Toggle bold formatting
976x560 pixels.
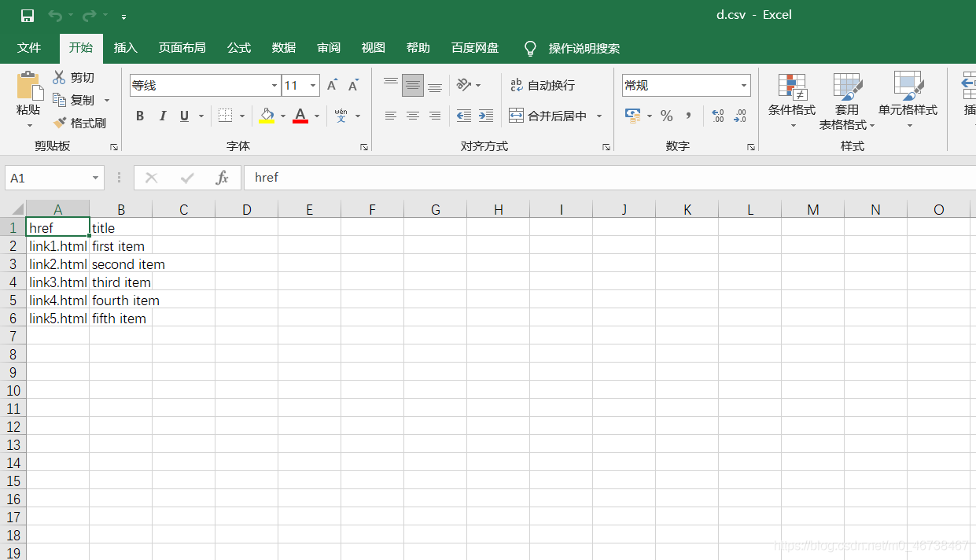point(140,116)
